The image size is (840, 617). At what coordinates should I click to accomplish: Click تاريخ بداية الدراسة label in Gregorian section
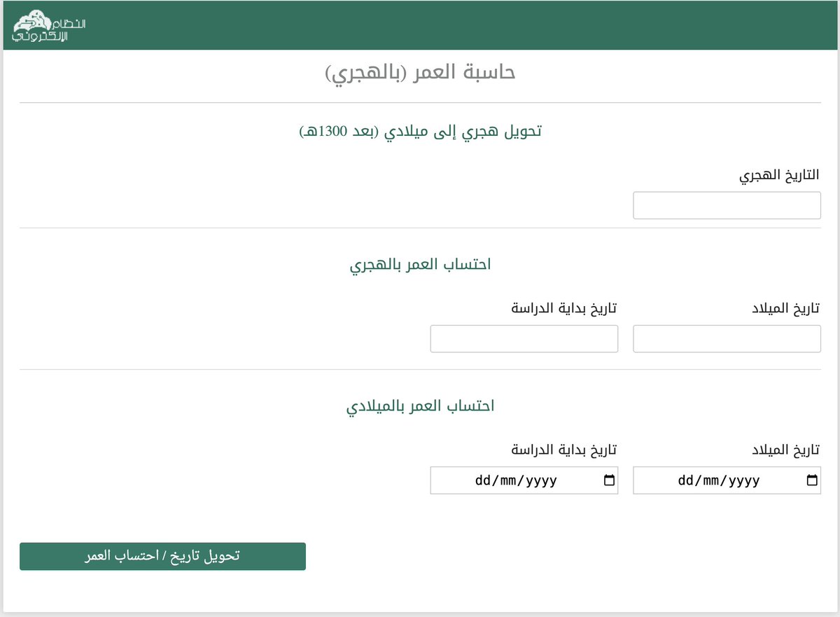pyautogui.click(x=564, y=450)
